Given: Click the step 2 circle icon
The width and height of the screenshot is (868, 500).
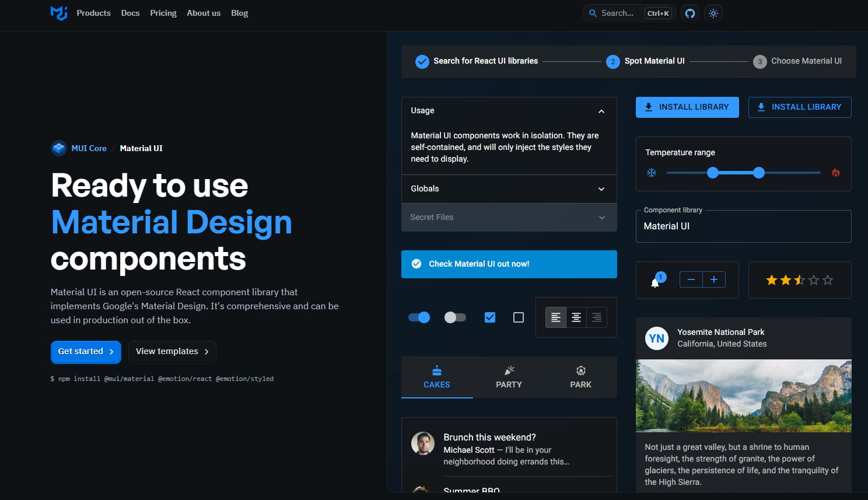Looking at the screenshot, I should pos(613,61).
